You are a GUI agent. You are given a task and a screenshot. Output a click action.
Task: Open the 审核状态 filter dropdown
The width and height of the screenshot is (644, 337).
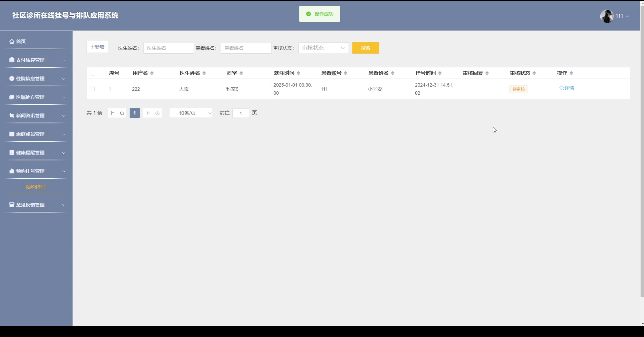point(323,48)
